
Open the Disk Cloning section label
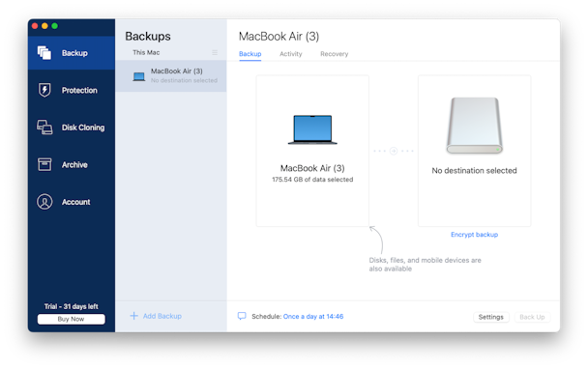(x=83, y=128)
